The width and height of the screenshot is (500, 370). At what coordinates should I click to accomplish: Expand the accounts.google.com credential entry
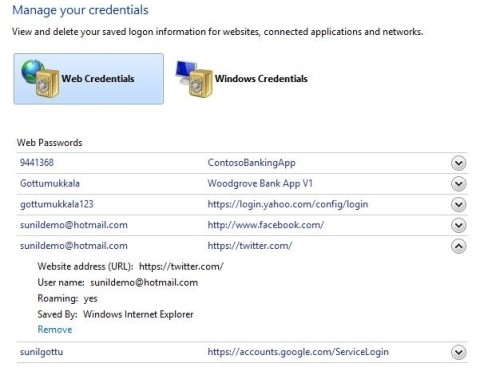coord(459,352)
